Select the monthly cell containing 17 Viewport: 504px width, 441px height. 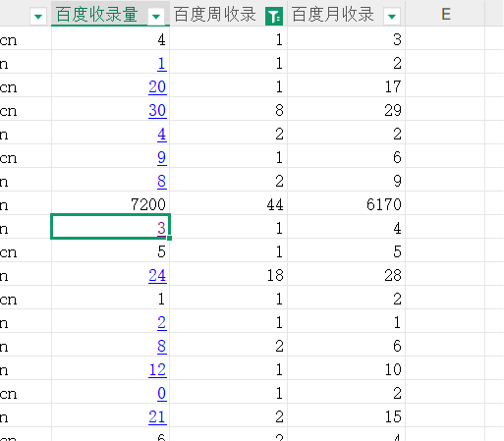click(347, 86)
